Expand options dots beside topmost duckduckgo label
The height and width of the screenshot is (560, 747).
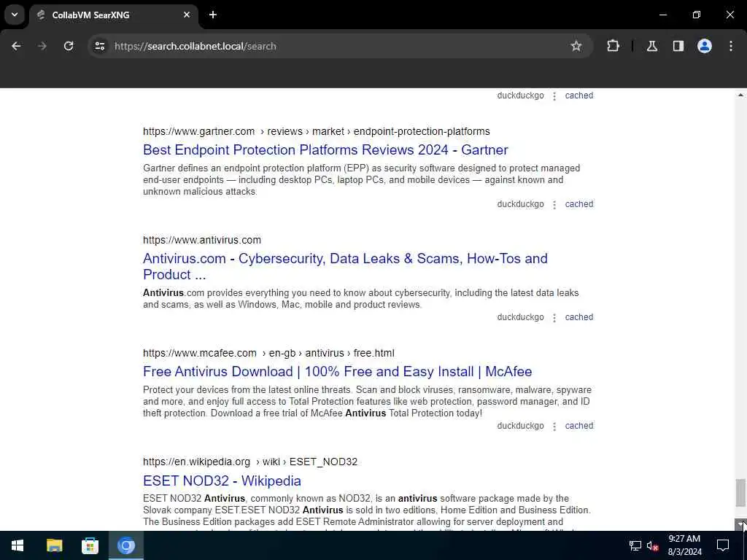pos(554,96)
